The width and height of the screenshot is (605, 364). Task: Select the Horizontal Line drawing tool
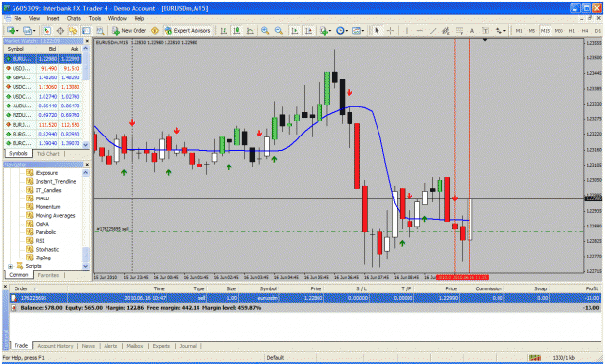[x=419, y=30]
